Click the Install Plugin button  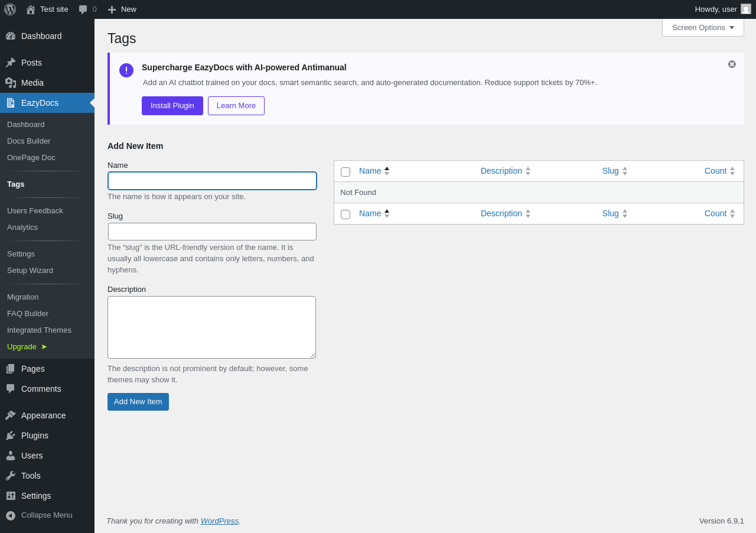tap(172, 106)
